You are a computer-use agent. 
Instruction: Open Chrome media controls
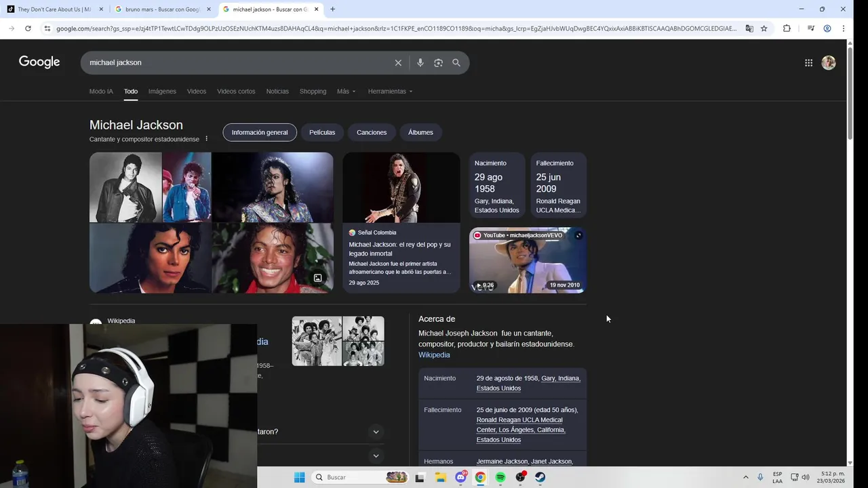811,28
